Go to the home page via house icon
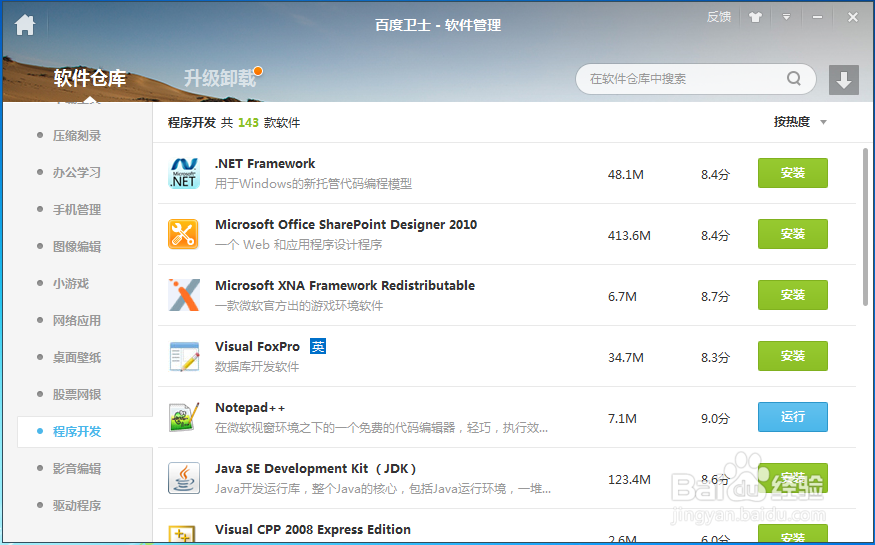 [25, 25]
